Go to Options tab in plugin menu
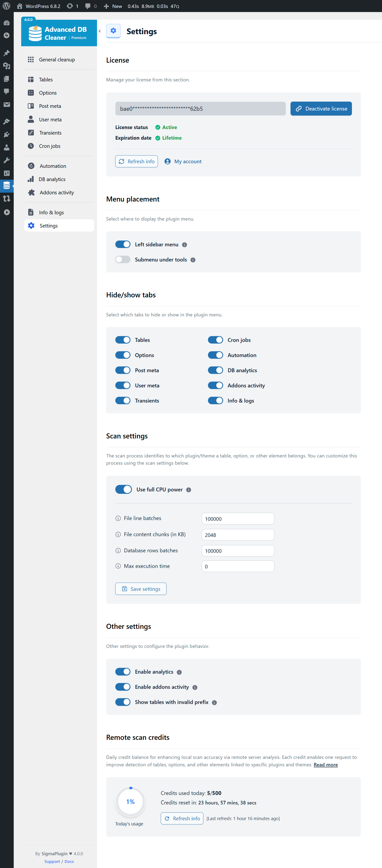 click(x=59, y=93)
